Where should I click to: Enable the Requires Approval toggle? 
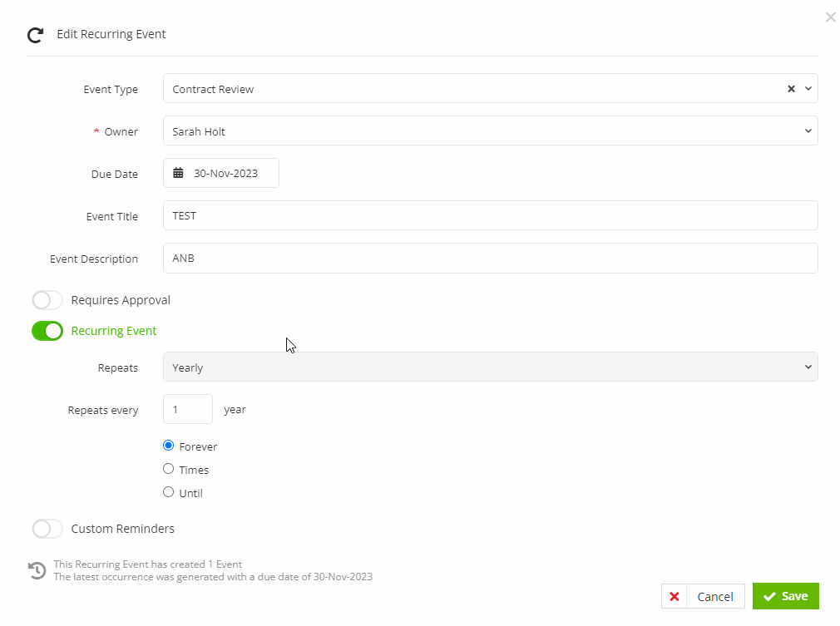point(47,300)
